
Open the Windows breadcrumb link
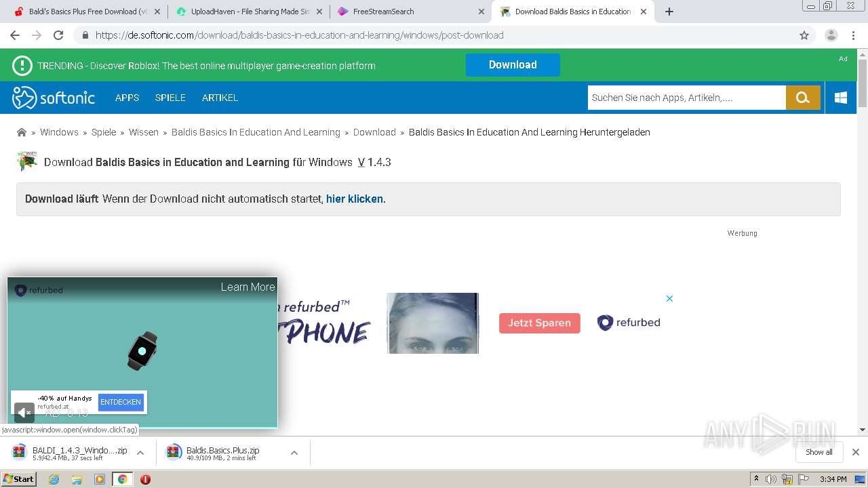(59, 132)
